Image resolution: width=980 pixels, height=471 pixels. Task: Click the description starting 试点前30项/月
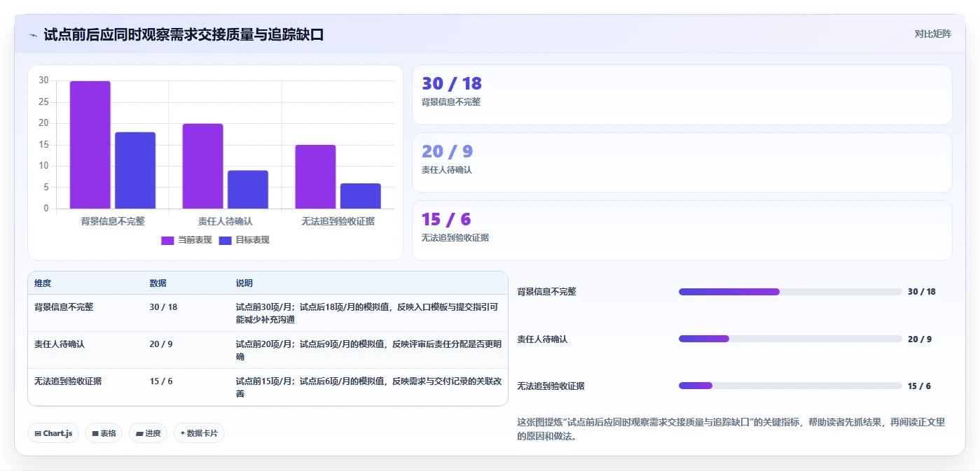pos(368,313)
